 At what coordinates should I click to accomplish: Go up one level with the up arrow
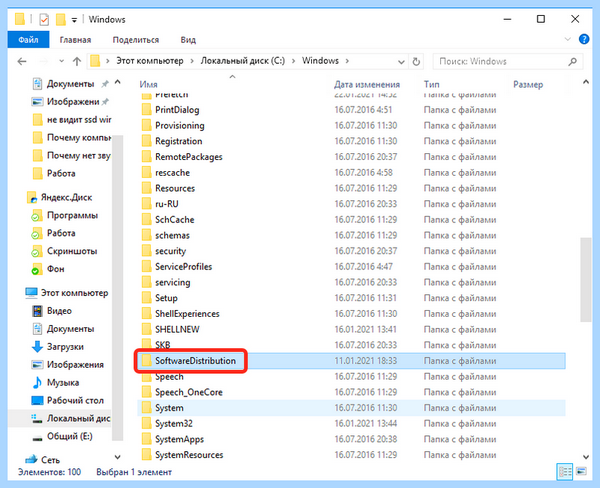[x=77, y=61]
